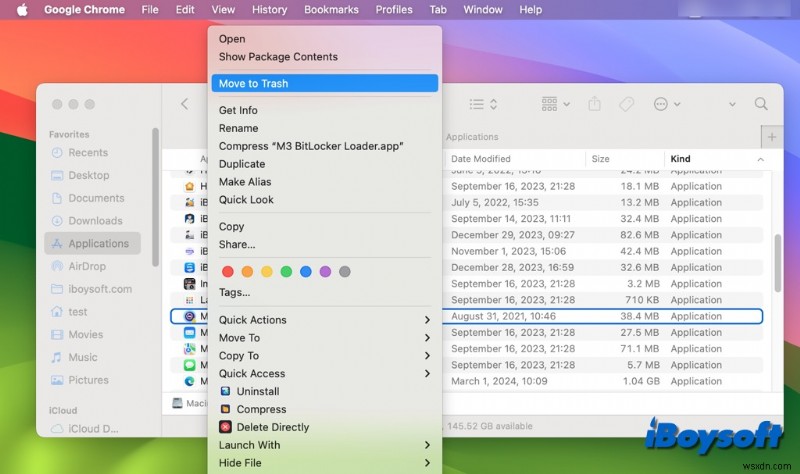Screen dimensions: 800x474
Task: Open the Finder list view switcher
Action: [483, 104]
